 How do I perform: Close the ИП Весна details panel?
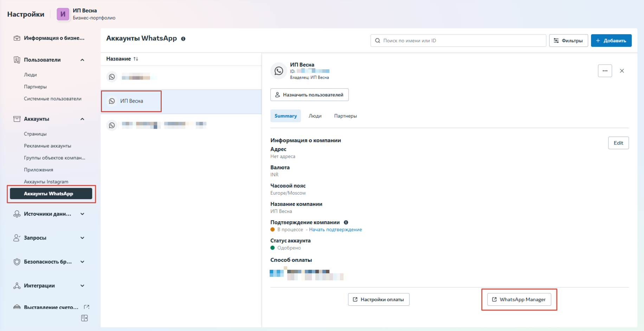(x=622, y=71)
